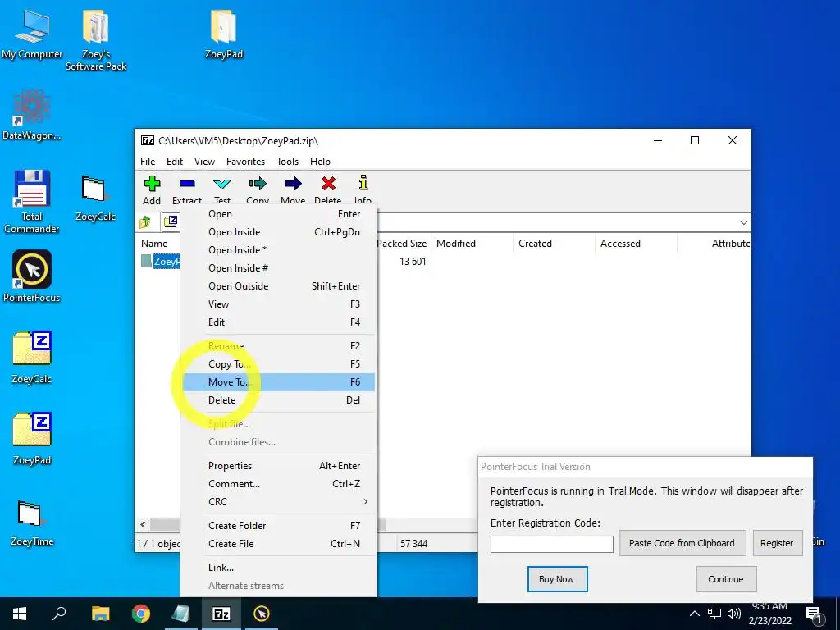Click Paste Code from Clipboard button
Viewport: 840px width, 630px height.
[682, 543]
